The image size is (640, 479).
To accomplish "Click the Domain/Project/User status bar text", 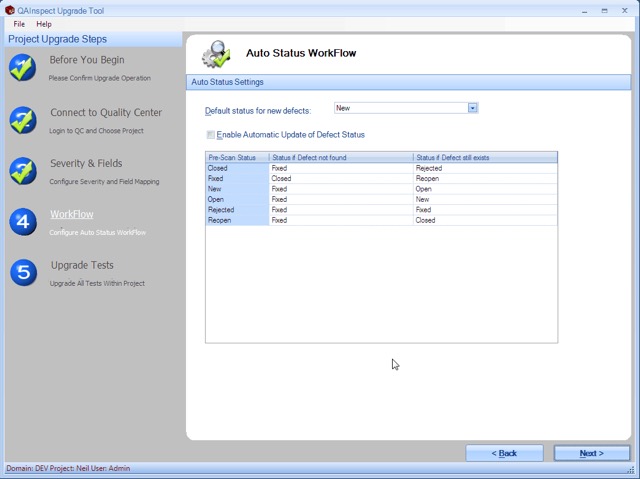I will [68, 468].
